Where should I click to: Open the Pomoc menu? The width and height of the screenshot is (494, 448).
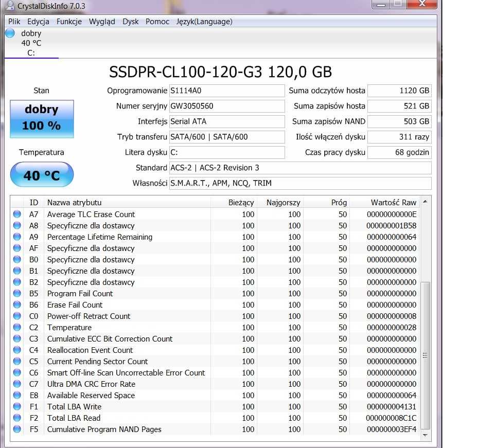157,22
